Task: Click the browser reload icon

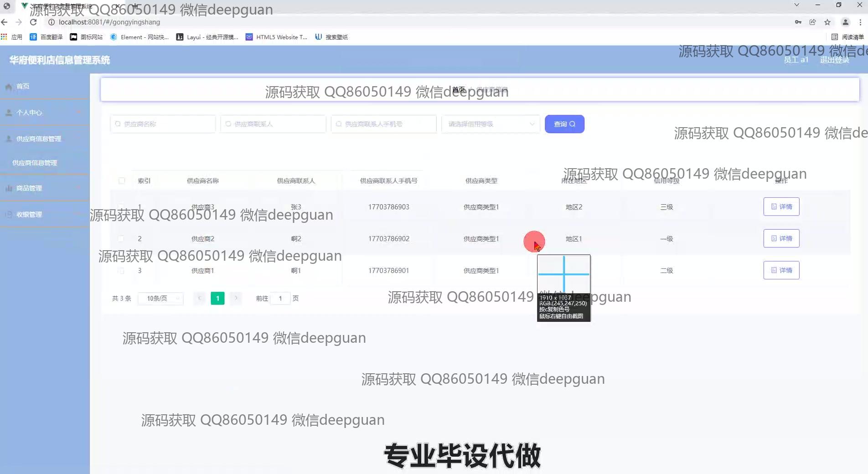Action: (33, 22)
